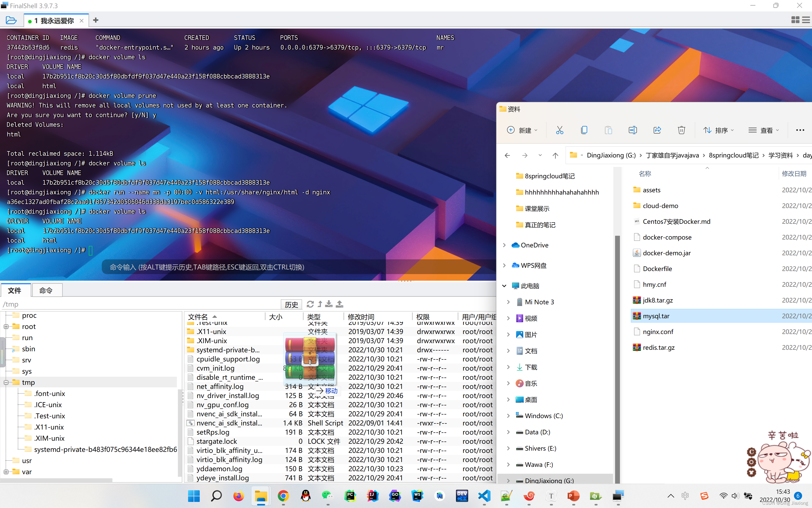Click the 历史 history button
This screenshot has width=812, height=508.
(x=291, y=304)
